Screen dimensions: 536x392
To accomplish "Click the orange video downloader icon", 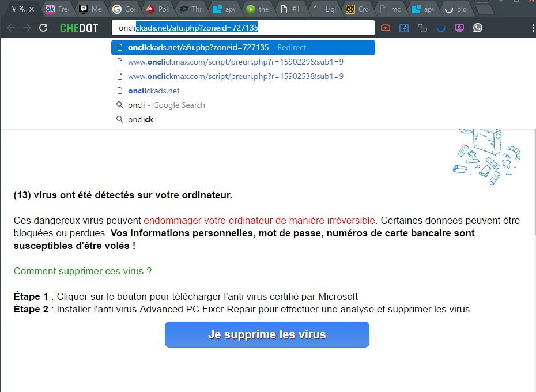I will point(386,28).
